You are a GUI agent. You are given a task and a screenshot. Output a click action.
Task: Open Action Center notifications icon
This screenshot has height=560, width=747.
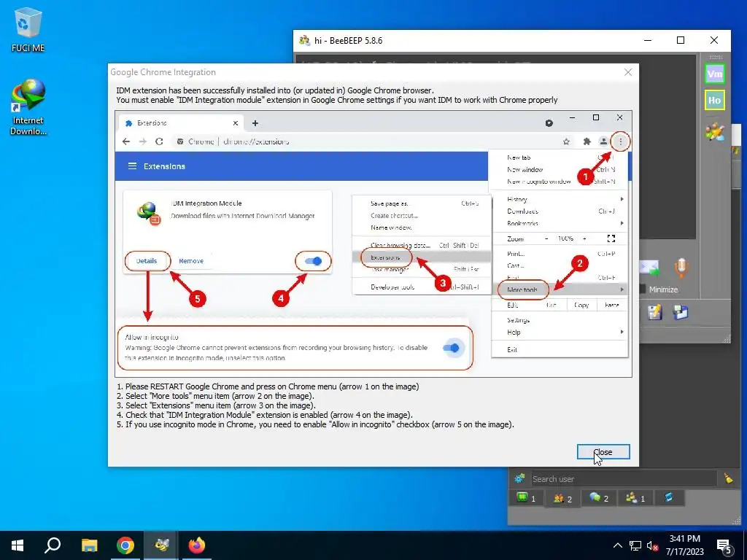pos(724,546)
